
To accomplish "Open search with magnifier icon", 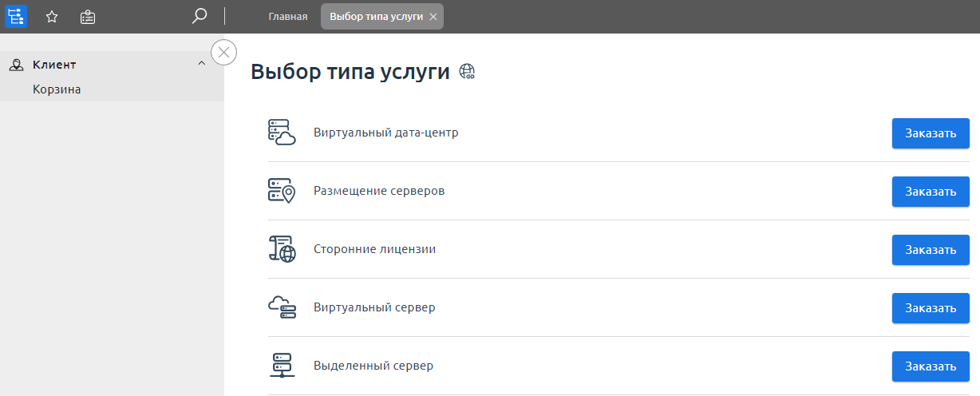I will (200, 16).
